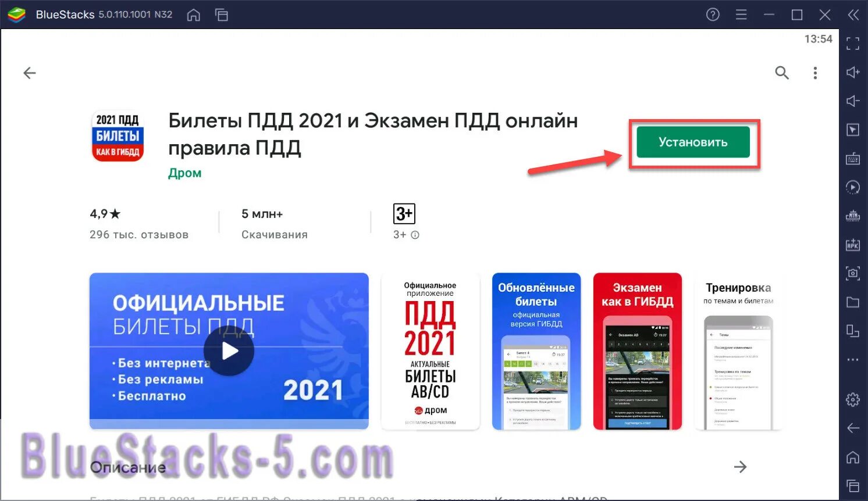
Task: Click the app title Билеты ПДД 2021
Action: (373, 134)
